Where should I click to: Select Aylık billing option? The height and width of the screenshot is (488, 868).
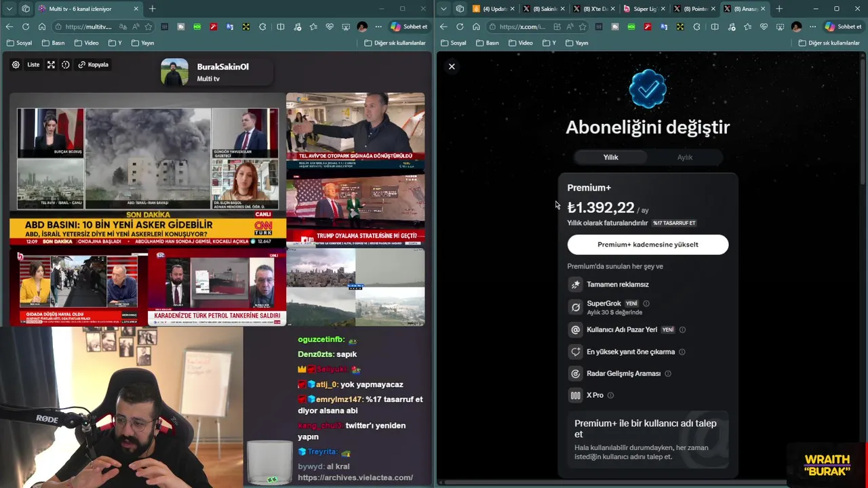(x=685, y=157)
